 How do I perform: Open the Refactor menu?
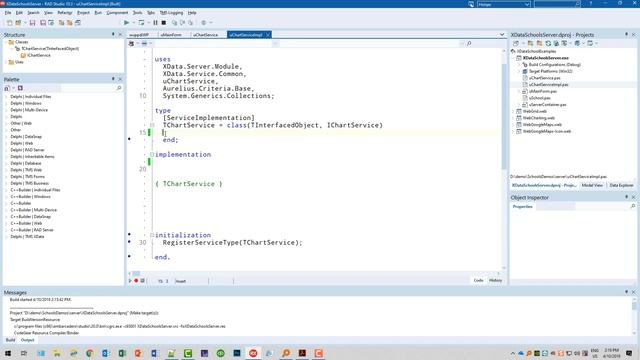click(64, 13)
